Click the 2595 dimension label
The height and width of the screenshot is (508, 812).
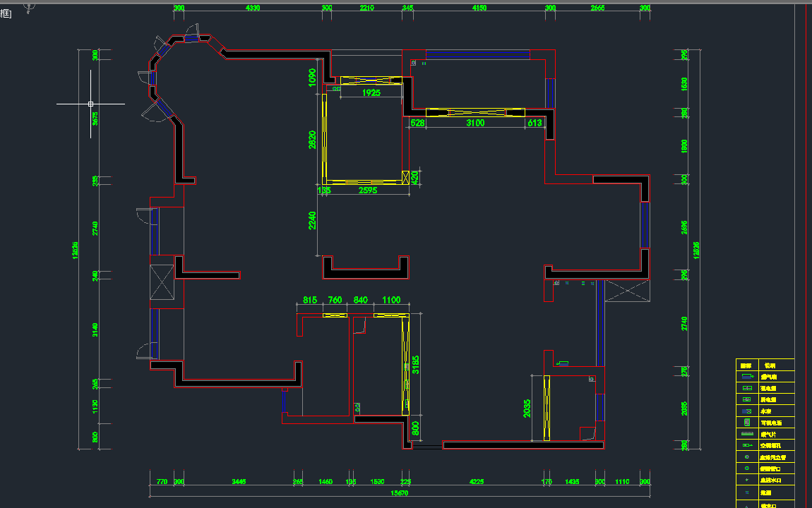368,190
